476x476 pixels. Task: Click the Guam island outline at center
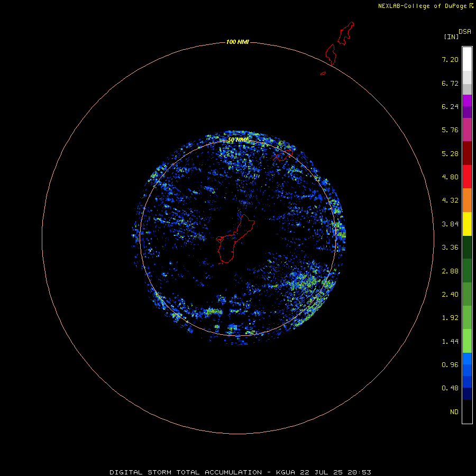[235, 239]
